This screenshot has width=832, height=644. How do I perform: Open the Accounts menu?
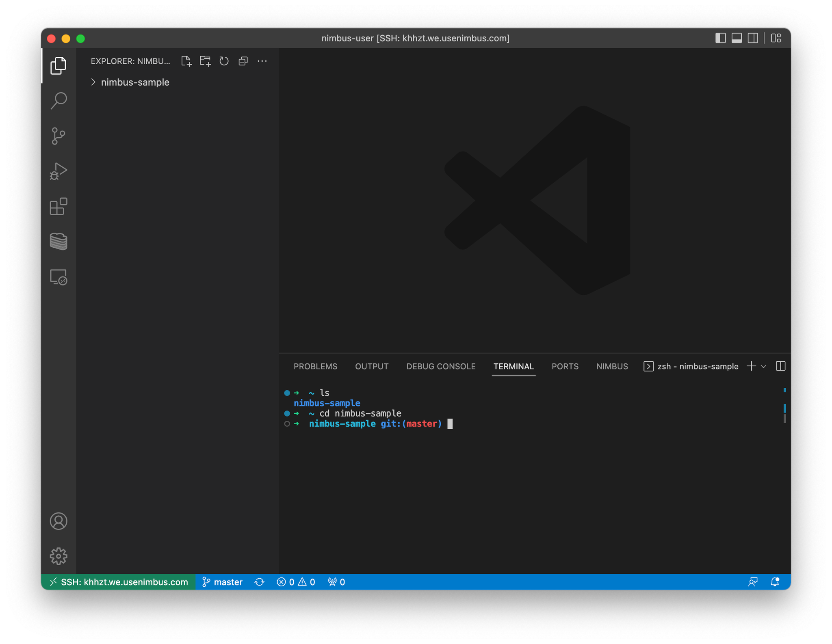click(x=58, y=521)
